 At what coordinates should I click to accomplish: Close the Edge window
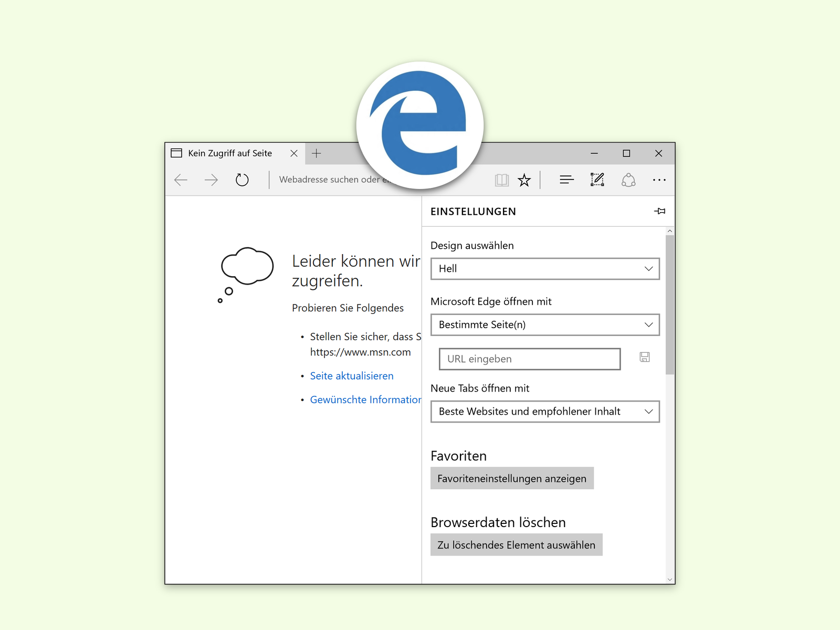658,153
